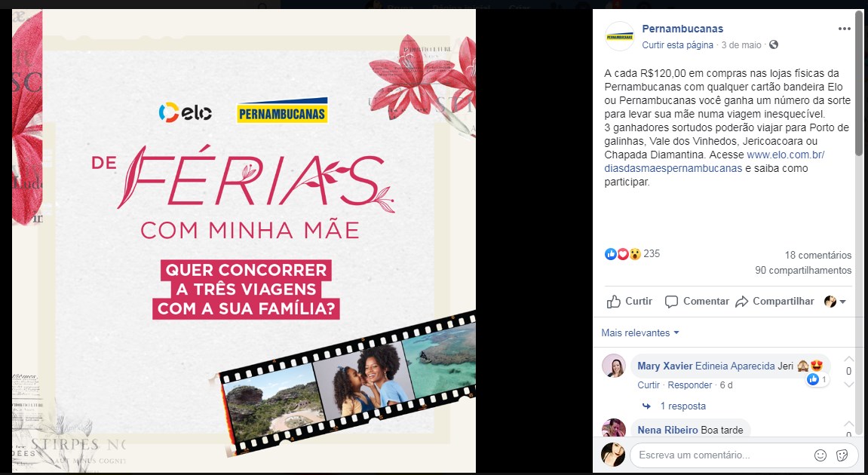Expand the 1 resposta reply thread
Screen dimensions: 868x475
point(682,406)
